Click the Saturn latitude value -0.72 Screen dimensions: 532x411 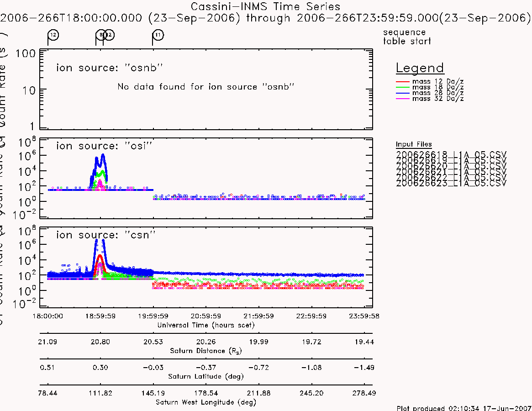(x=258, y=368)
